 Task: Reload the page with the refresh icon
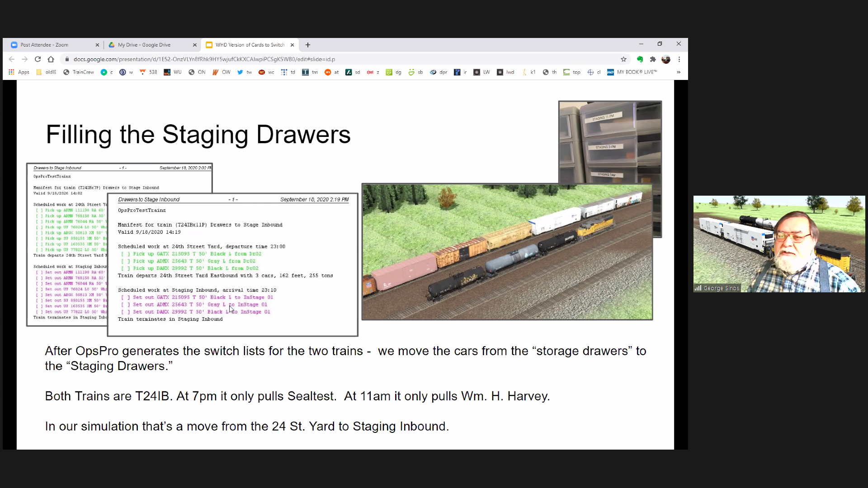click(38, 59)
